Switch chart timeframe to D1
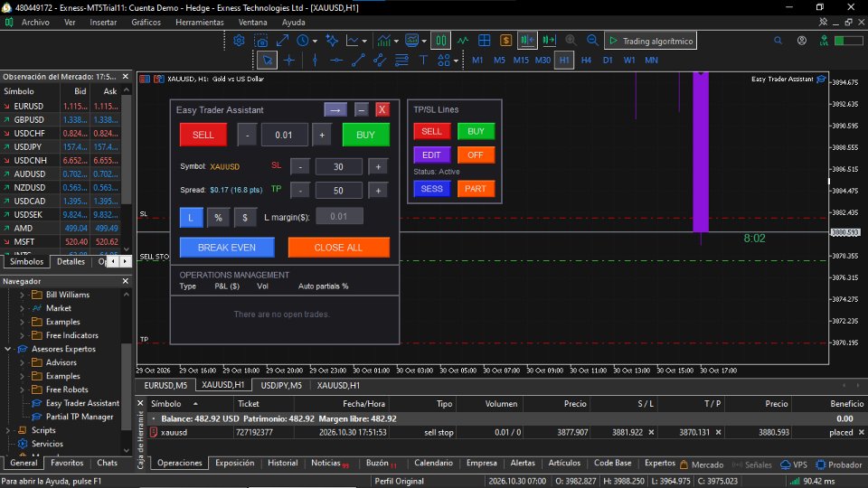This screenshot has width=868, height=488. (x=608, y=61)
